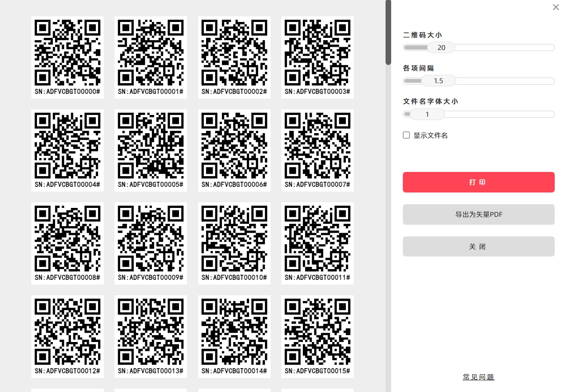
Task: Select QR code SN:ADFVCBGT00000#
Action: coord(67,57)
